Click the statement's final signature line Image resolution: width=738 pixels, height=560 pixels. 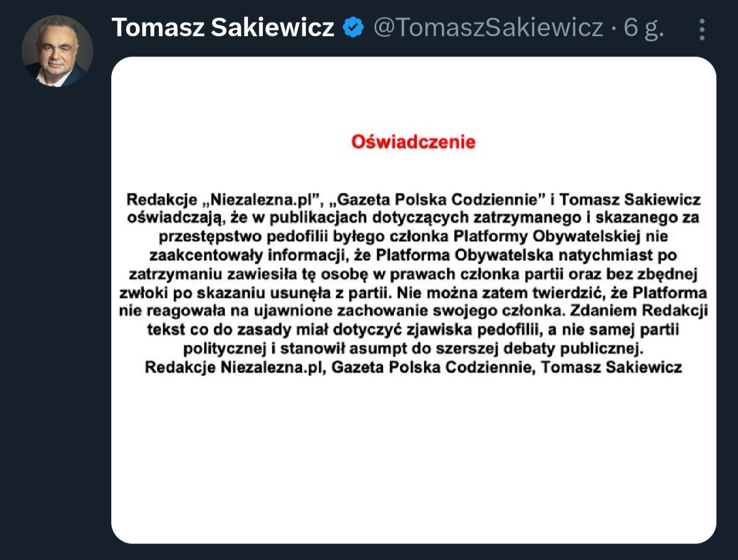pyautogui.click(x=413, y=367)
